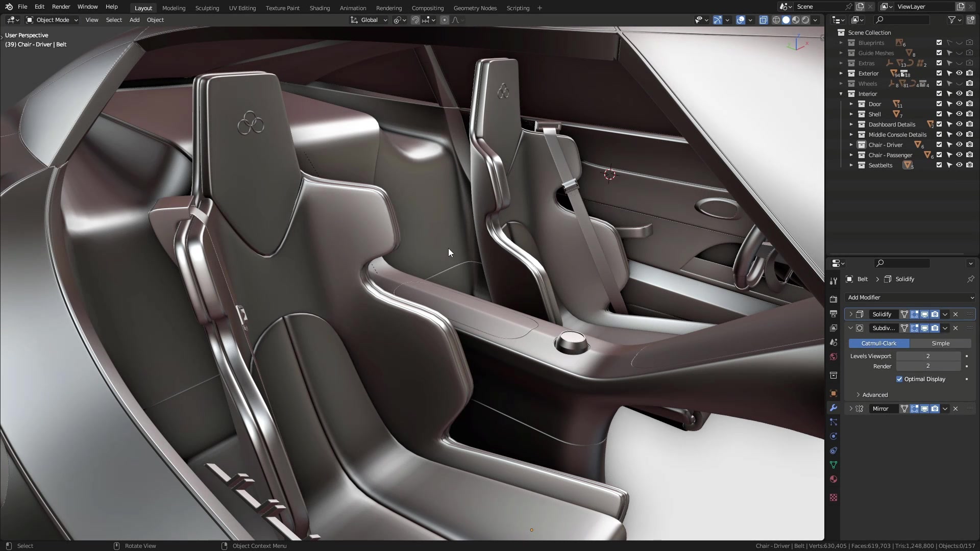Toggle Optimal Display checkbox
The image size is (980, 551).
(x=899, y=379)
